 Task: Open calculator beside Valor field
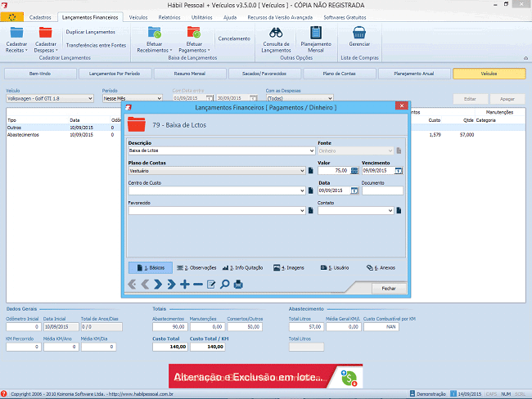(x=354, y=171)
